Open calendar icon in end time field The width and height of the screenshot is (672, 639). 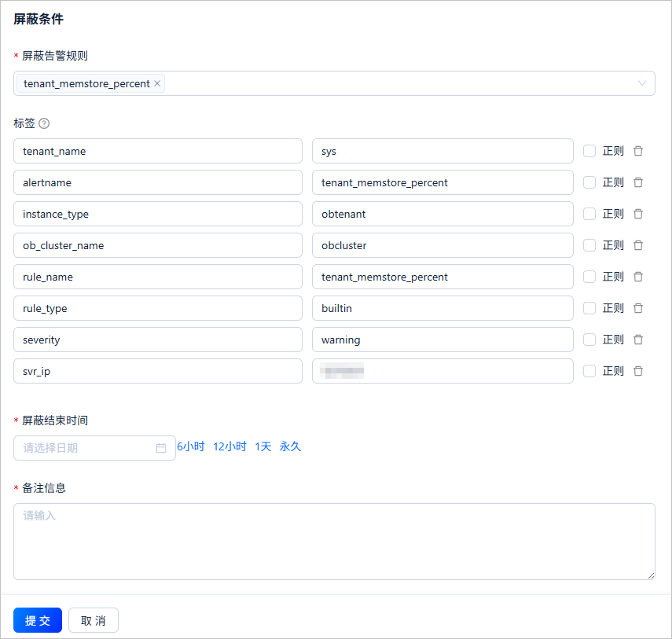(x=161, y=448)
